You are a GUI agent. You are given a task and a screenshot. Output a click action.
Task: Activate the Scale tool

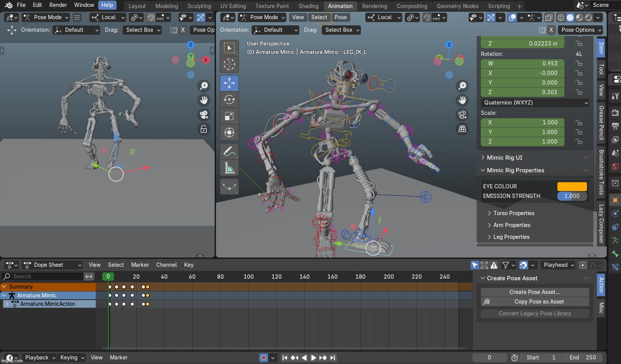(229, 116)
